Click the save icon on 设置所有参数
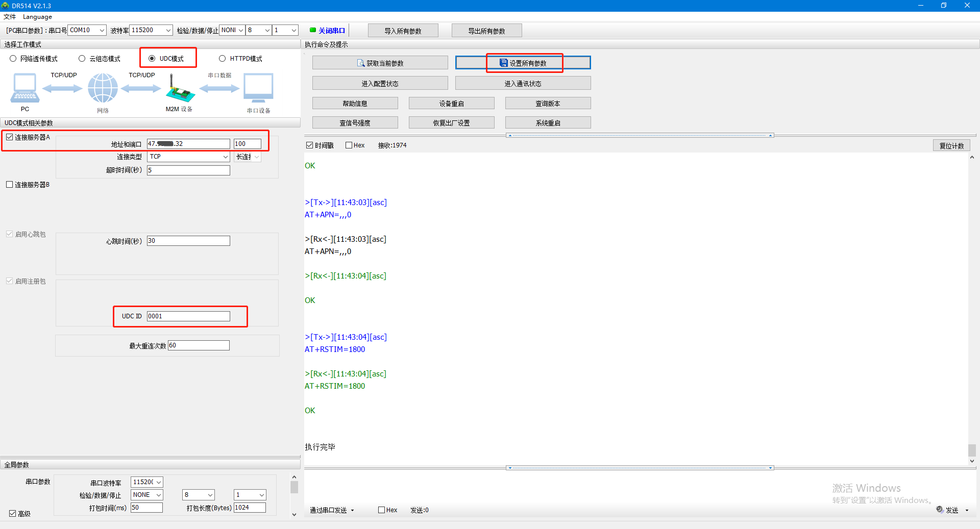The image size is (980, 529). (x=504, y=63)
